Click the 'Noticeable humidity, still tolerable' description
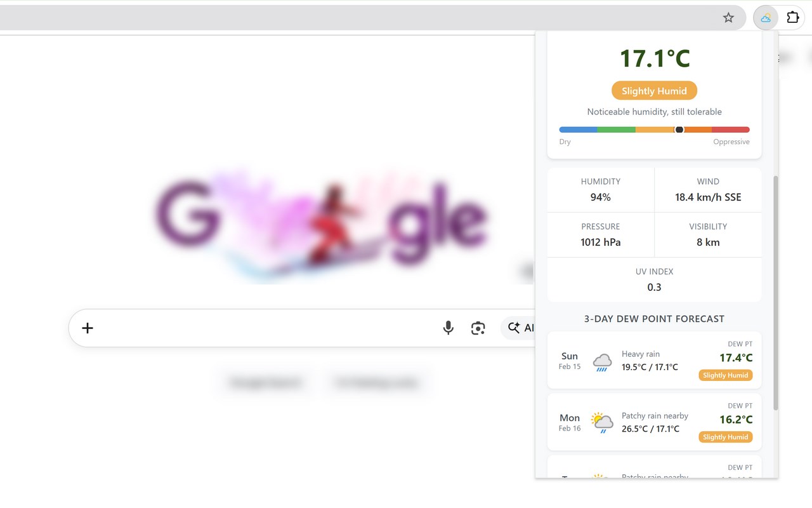The width and height of the screenshot is (812, 508). 654,112
